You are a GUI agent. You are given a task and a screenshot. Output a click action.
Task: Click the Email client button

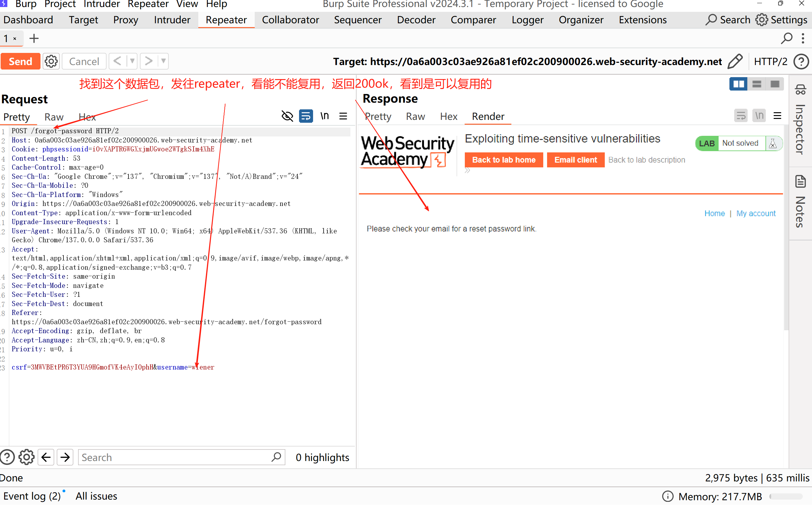(x=575, y=160)
